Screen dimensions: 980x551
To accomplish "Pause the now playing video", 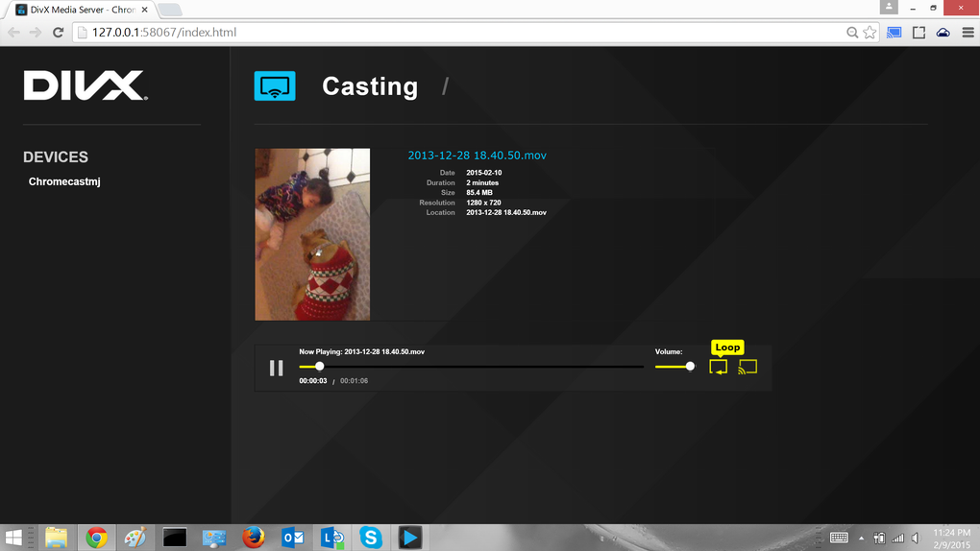I will (x=277, y=368).
